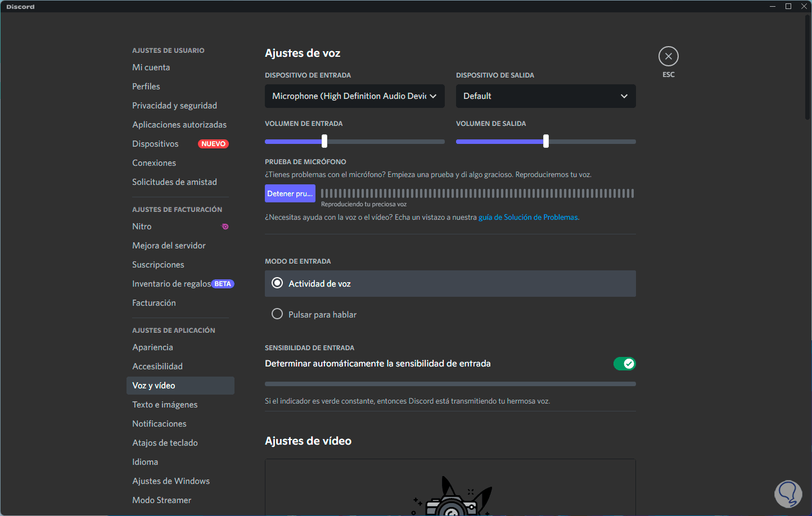
Task: Go to Notificaciones settings
Action: [x=159, y=424]
